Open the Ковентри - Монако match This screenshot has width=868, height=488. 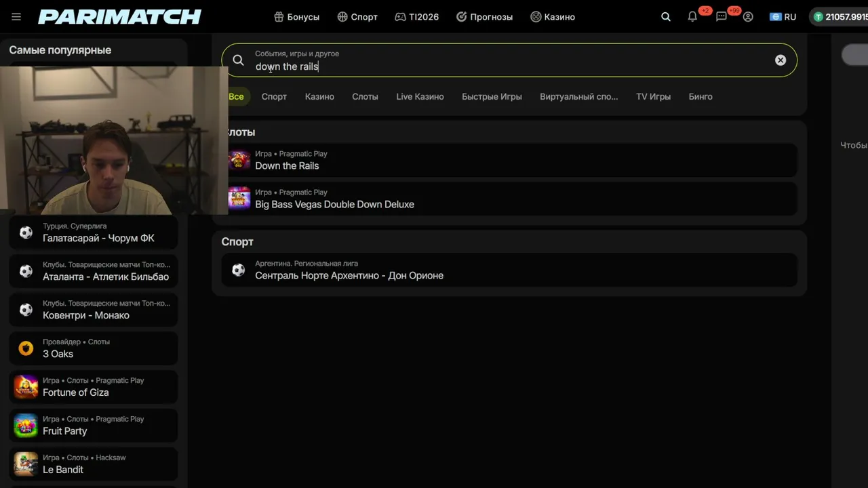pos(94,310)
